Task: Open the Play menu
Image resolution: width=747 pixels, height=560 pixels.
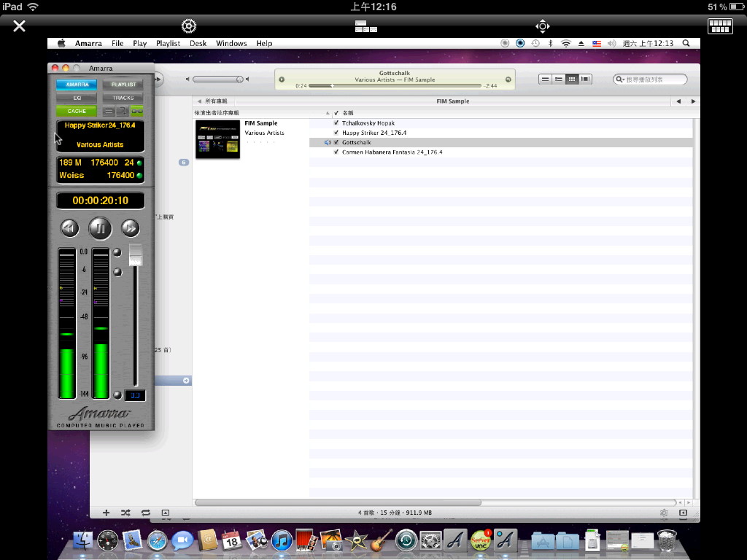Action: tap(139, 43)
